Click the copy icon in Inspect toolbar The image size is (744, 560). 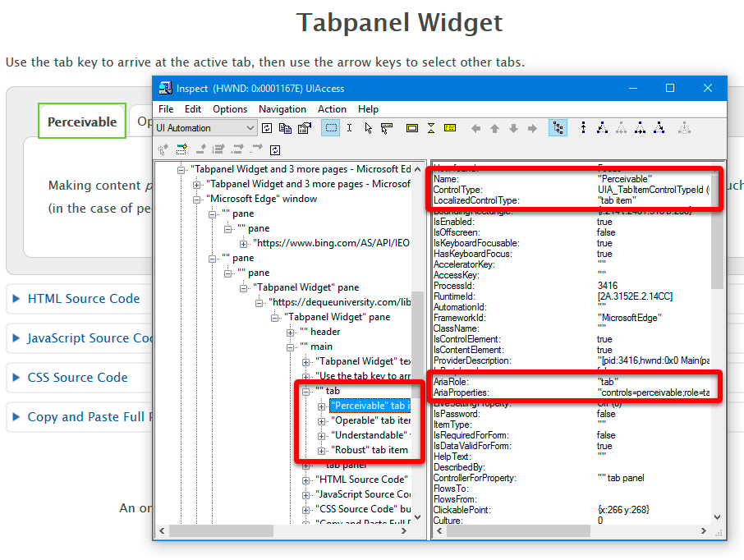(285, 128)
